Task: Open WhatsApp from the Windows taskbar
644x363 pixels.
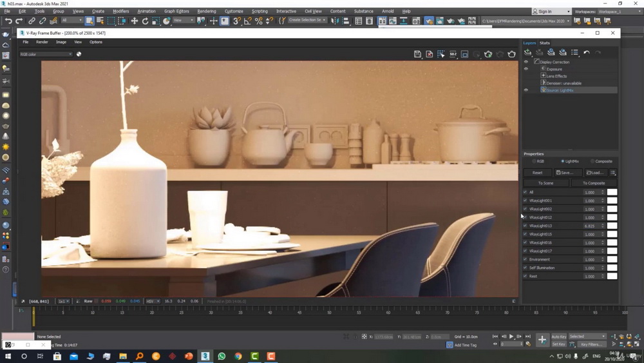Action: 222,356
